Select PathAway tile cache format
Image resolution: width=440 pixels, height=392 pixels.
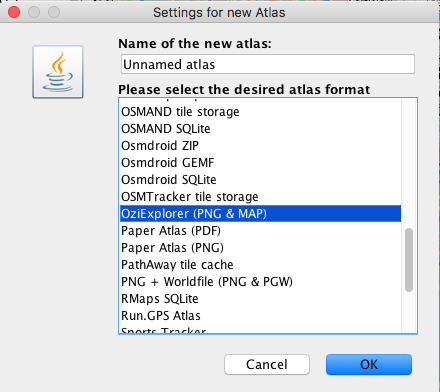point(260,265)
